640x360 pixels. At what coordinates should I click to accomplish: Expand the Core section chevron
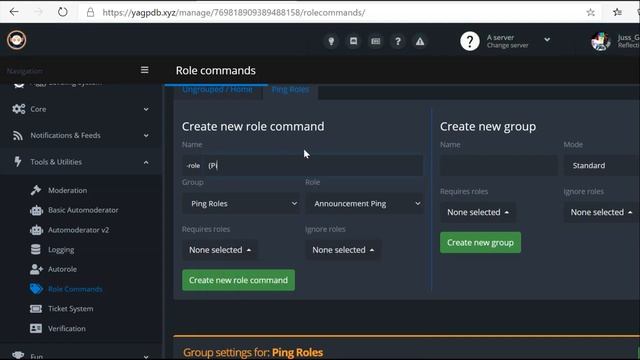(x=146, y=109)
